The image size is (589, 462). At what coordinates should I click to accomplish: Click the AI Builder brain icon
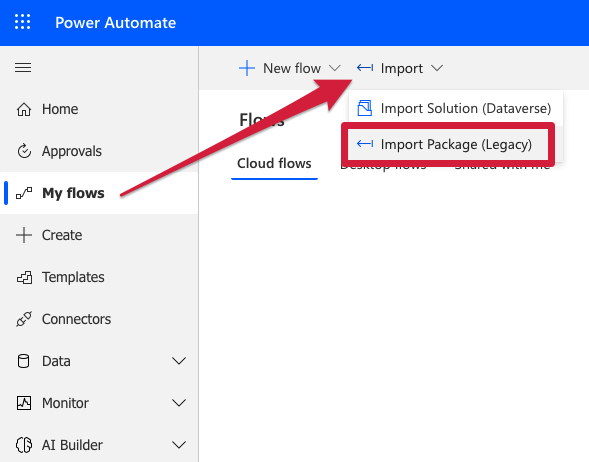click(24, 445)
